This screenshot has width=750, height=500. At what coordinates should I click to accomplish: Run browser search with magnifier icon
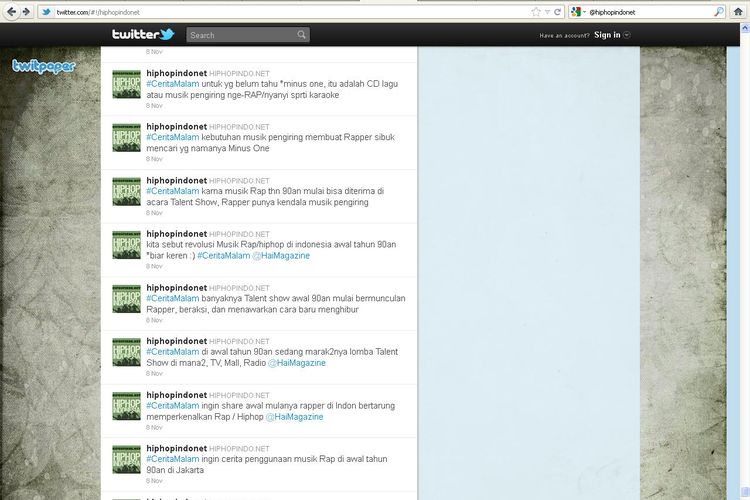[x=719, y=12]
